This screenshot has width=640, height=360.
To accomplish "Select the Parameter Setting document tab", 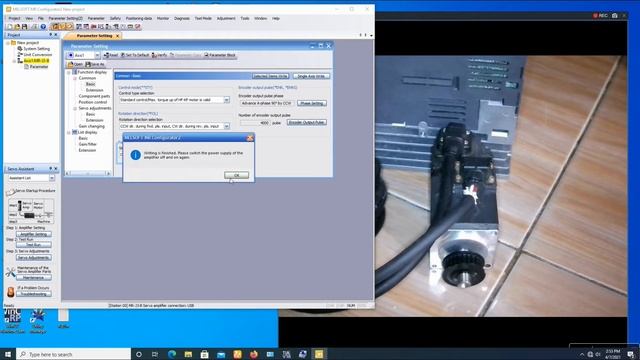I will [94, 36].
